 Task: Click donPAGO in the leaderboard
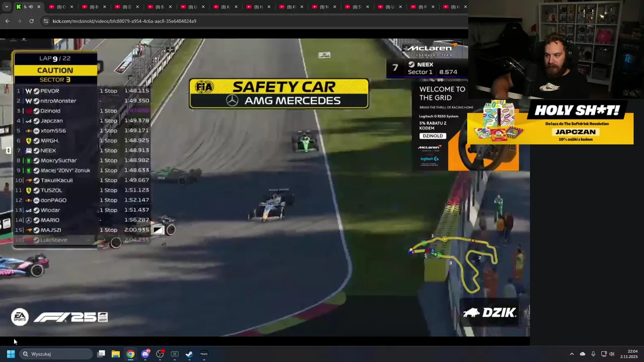pyautogui.click(x=53, y=200)
